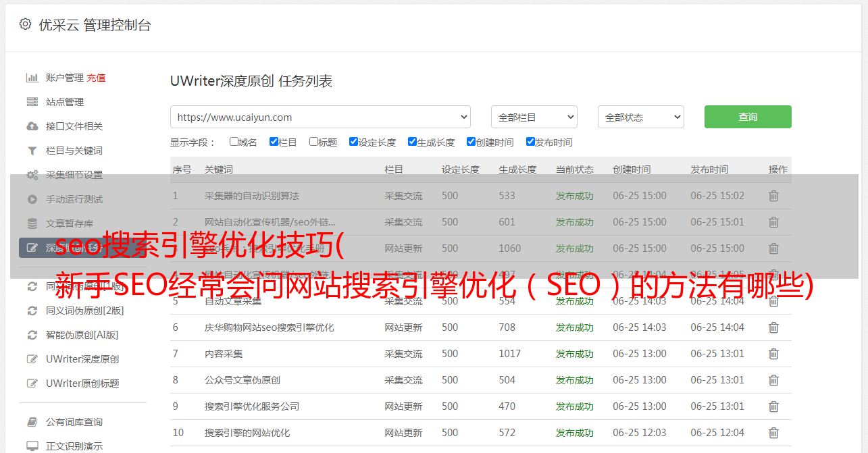Click the gears icon for 采集细节设置
Image resolution: width=868 pixels, height=453 pixels.
point(32,175)
